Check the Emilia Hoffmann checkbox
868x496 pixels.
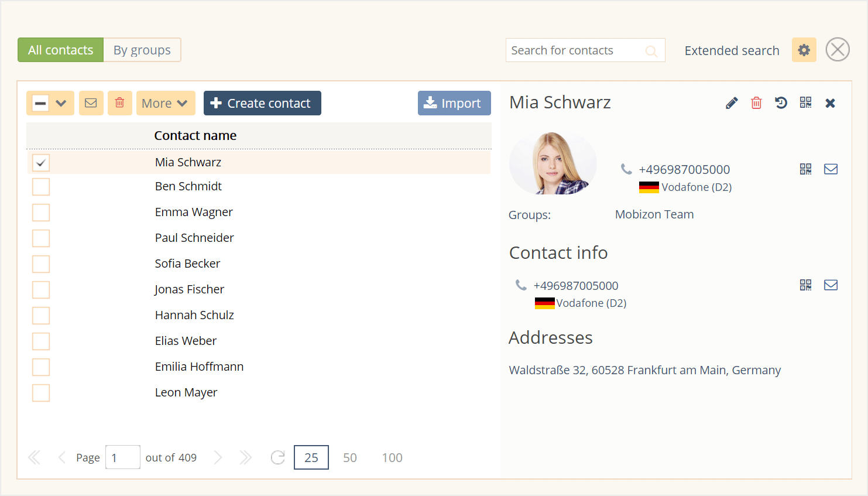click(41, 367)
